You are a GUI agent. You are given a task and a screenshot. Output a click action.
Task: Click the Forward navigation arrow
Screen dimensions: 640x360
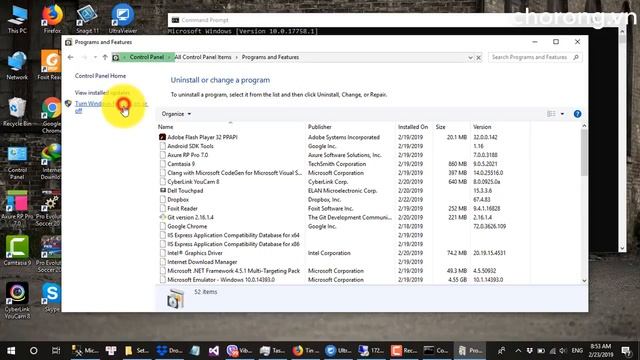coord(84,57)
